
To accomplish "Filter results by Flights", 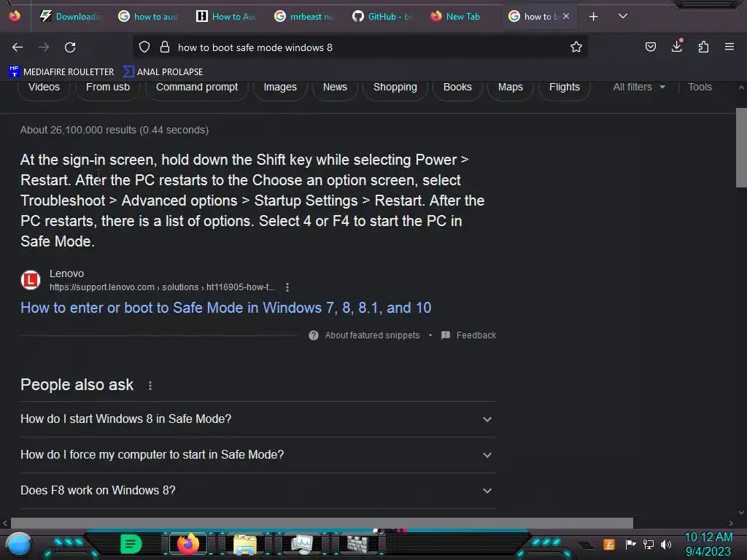I will [x=564, y=87].
